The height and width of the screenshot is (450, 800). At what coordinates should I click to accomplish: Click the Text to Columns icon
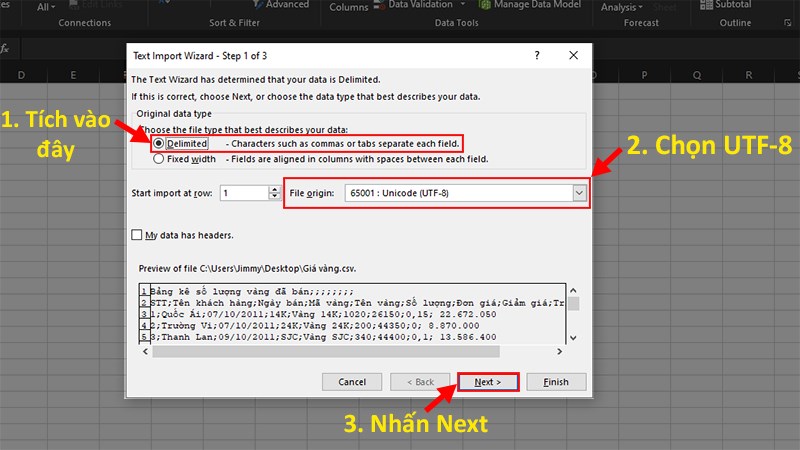point(349,6)
